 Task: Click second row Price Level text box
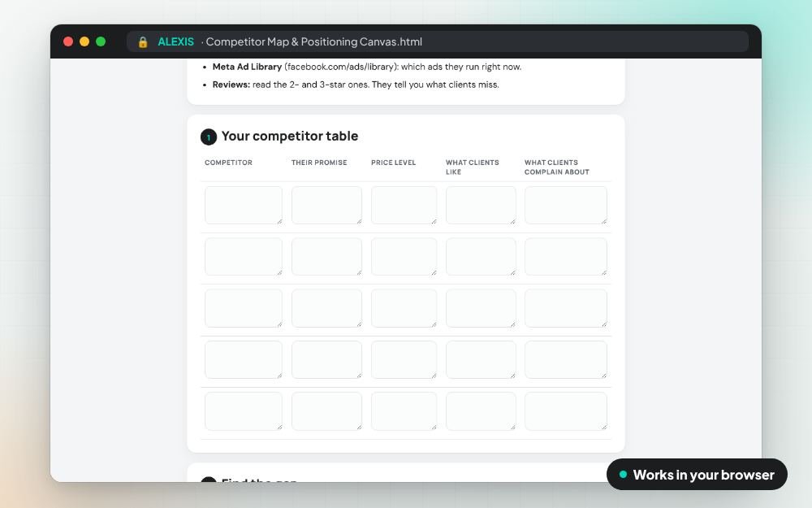404,257
